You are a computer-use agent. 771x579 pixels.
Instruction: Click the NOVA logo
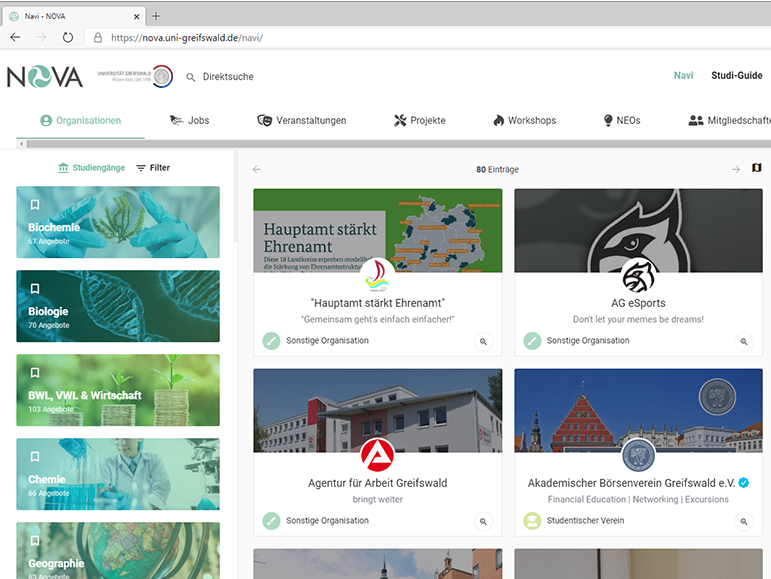45,77
